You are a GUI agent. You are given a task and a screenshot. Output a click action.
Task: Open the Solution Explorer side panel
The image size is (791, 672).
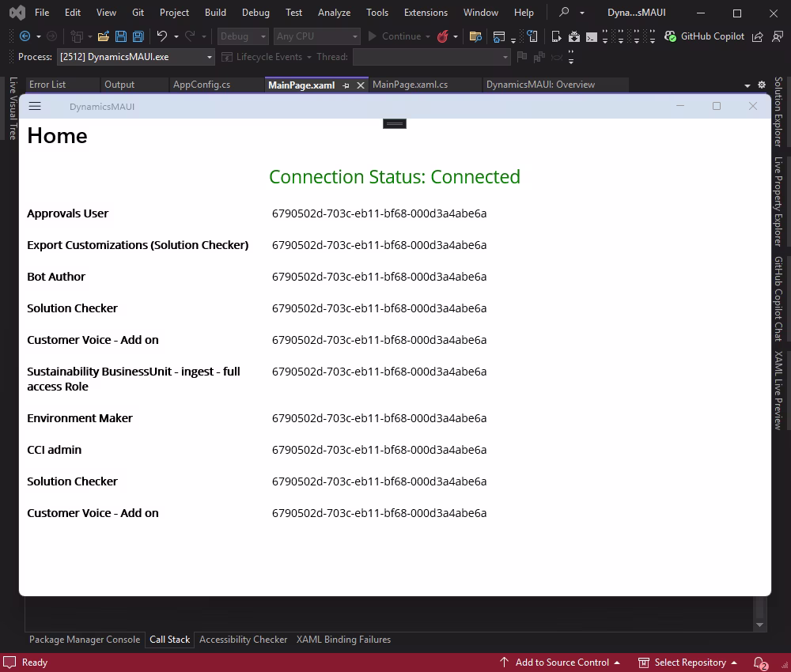(x=778, y=112)
